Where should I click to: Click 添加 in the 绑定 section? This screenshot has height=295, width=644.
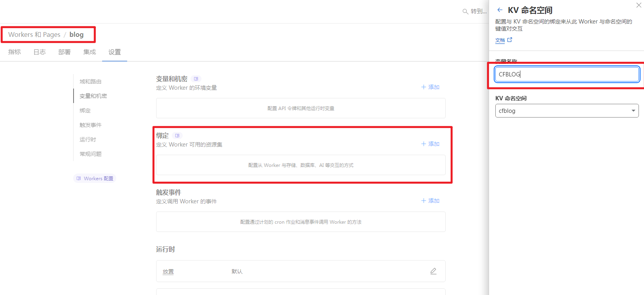click(430, 144)
